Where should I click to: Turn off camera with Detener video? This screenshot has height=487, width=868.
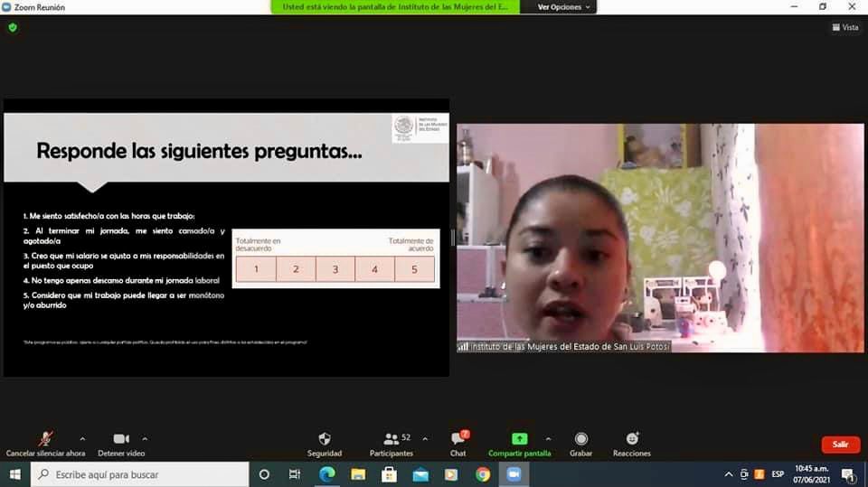pos(121,439)
